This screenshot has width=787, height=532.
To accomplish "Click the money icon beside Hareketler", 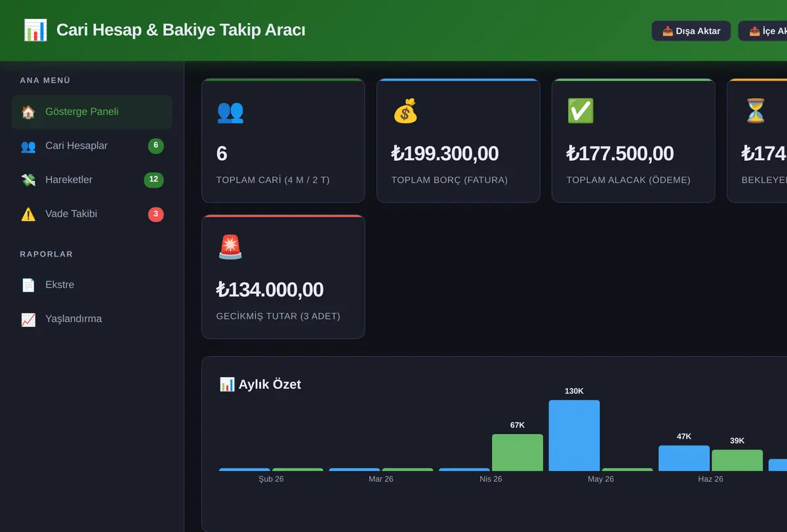I will 28,180.
